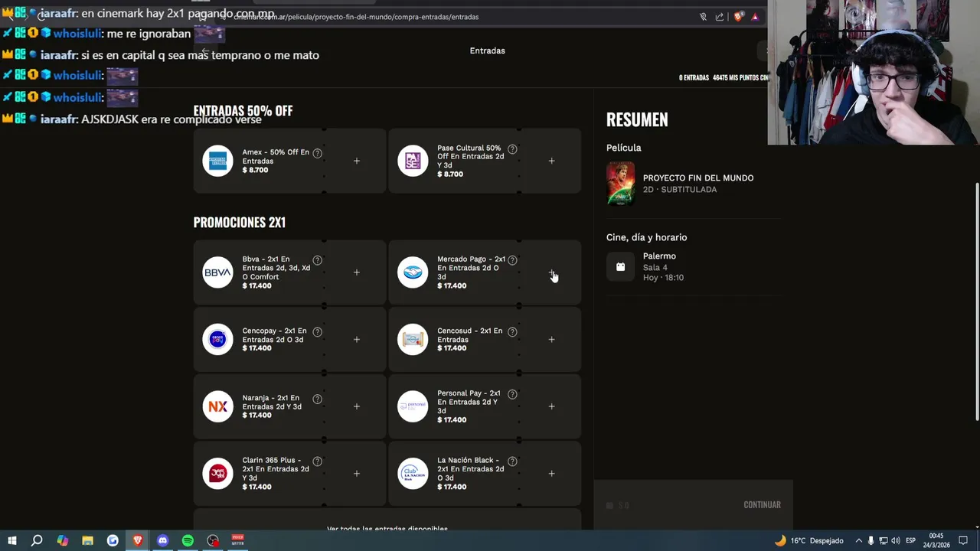Add a Bbva 2x1 ticket
Viewport: 980px width, 551px height.
[356, 272]
